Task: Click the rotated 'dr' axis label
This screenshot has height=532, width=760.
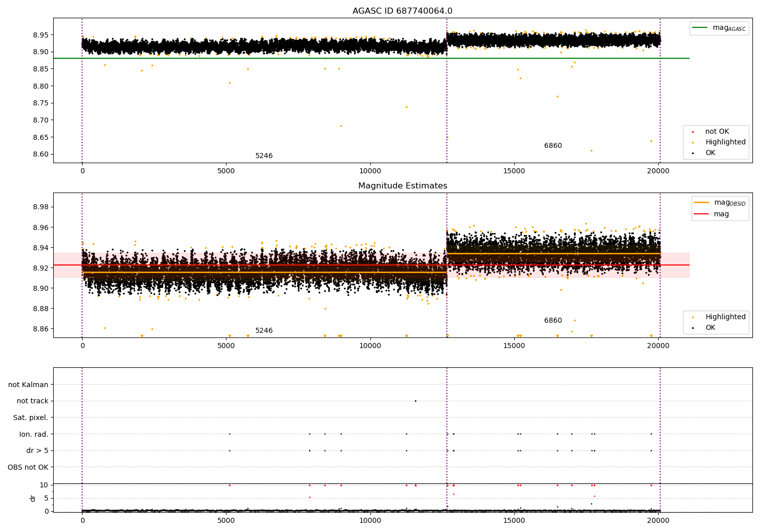Action: coord(33,498)
